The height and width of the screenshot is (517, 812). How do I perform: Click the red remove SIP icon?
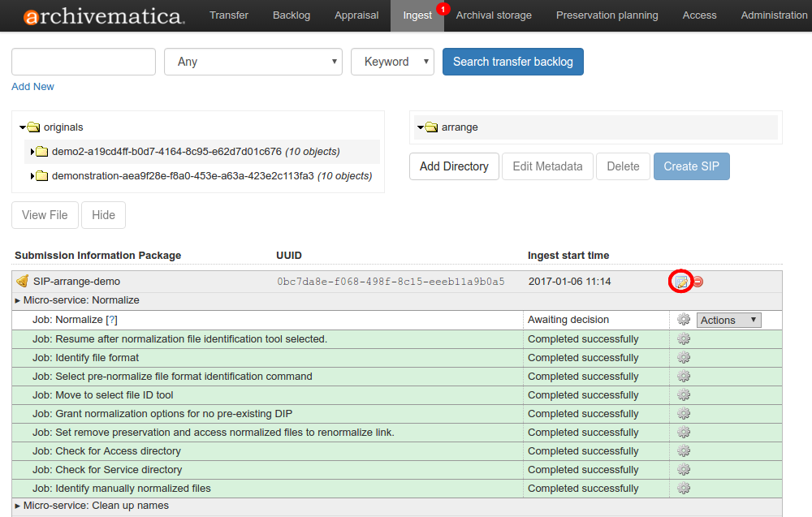[698, 282]
